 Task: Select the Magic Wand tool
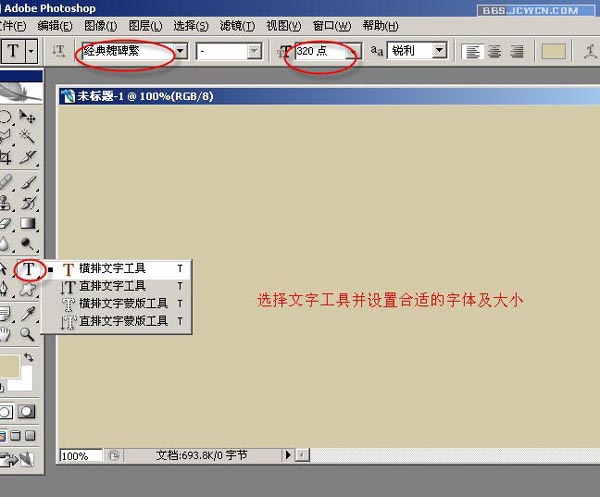pos(28,137)
